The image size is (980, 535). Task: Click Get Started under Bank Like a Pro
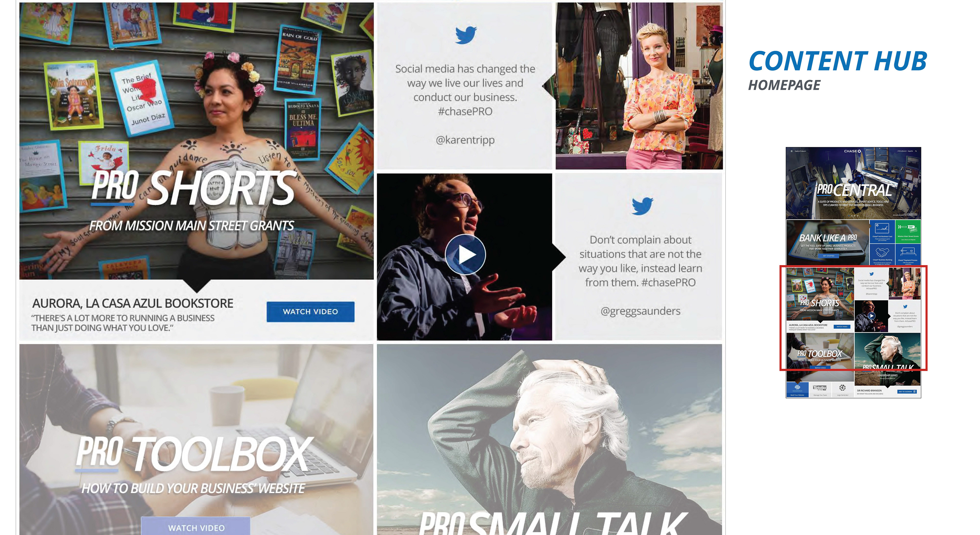click(x=828, y=256)
